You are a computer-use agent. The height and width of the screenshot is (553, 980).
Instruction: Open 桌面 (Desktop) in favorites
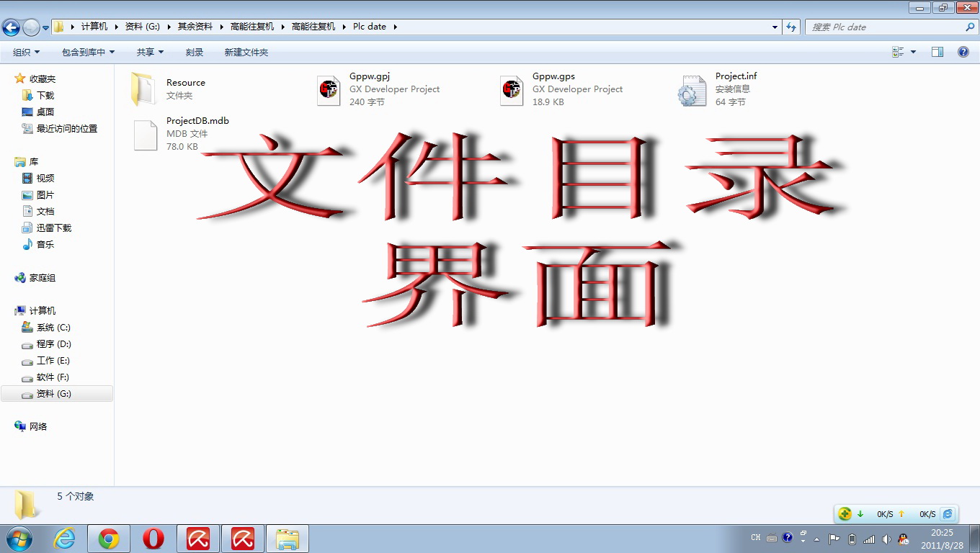[x=45, y=112]
